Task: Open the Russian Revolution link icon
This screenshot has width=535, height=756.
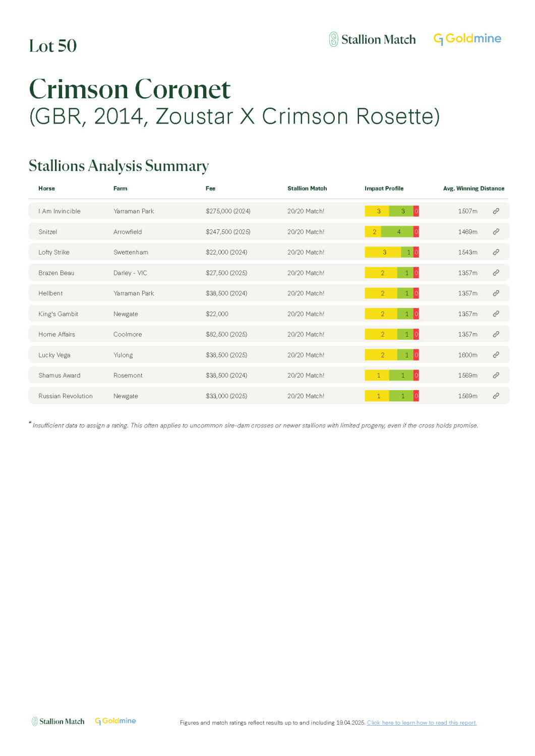Action: (496, 396)
